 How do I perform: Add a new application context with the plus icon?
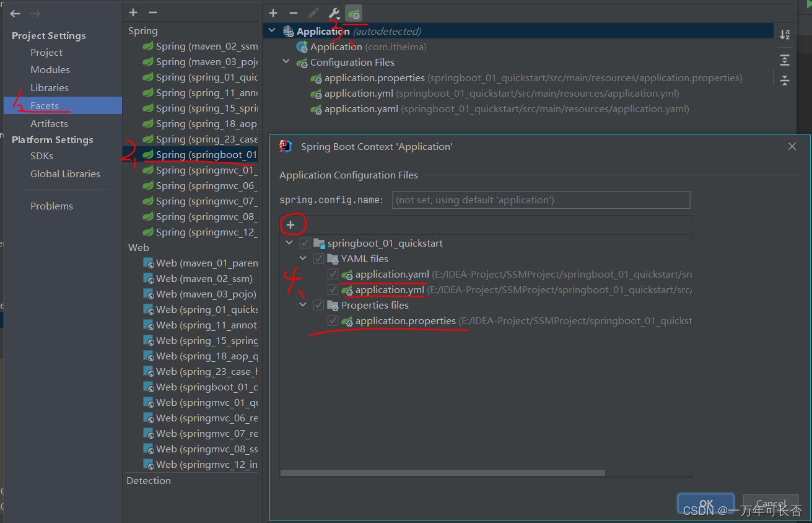point(273,13)
